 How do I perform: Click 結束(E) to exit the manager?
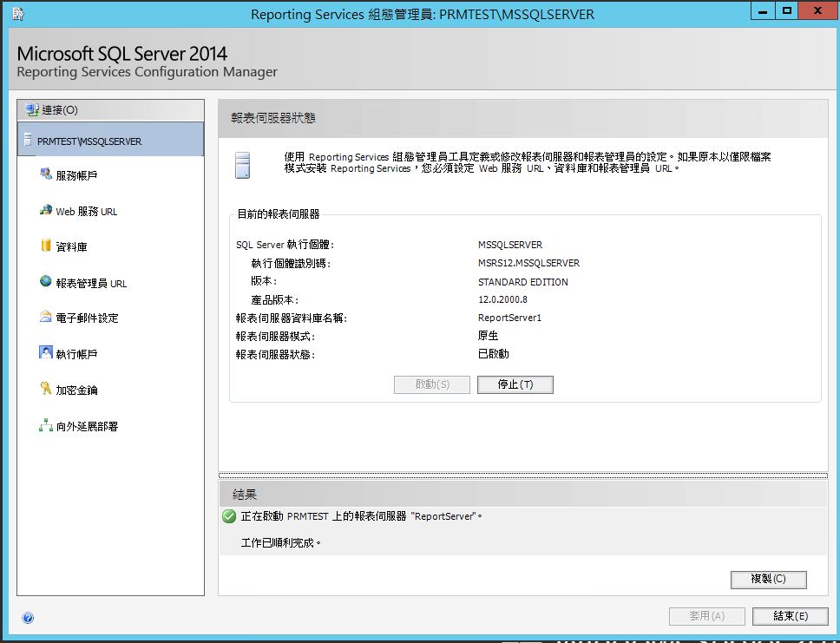pyautogui.click(x=791, y=616)
